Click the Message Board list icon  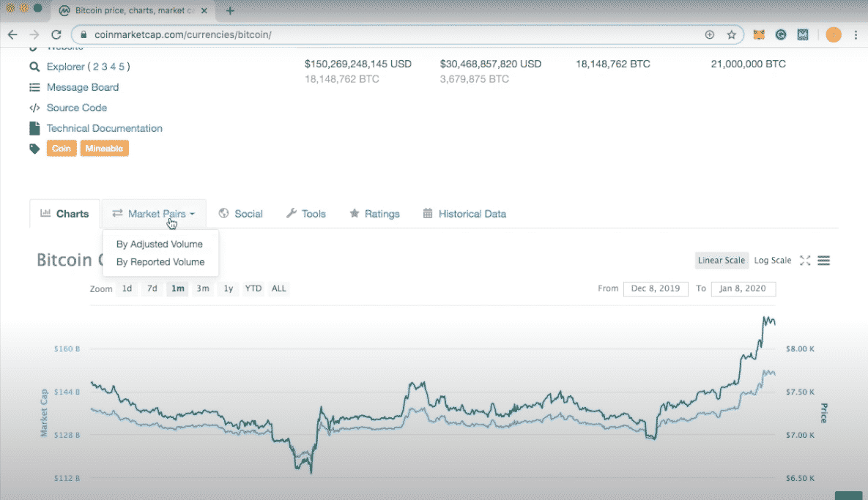coord(34,87)
